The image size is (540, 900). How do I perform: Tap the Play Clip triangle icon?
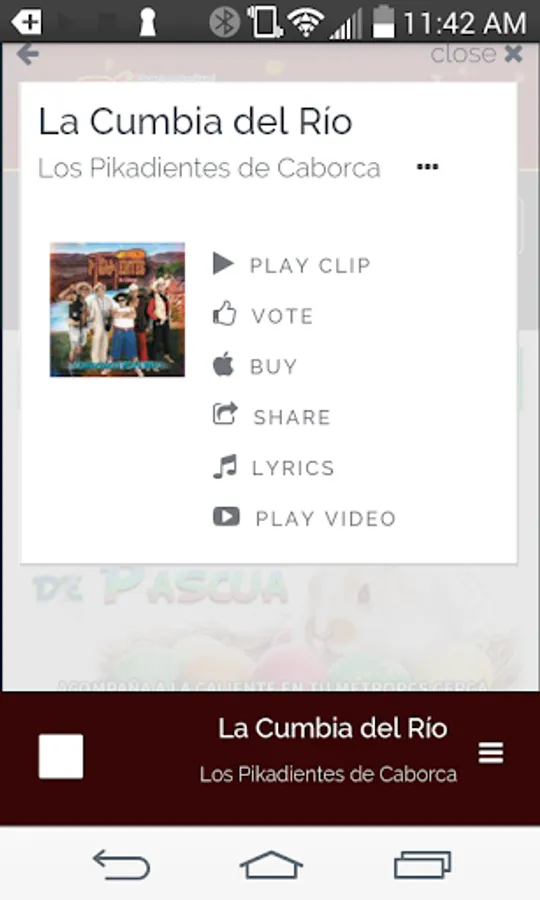[223, 264]
